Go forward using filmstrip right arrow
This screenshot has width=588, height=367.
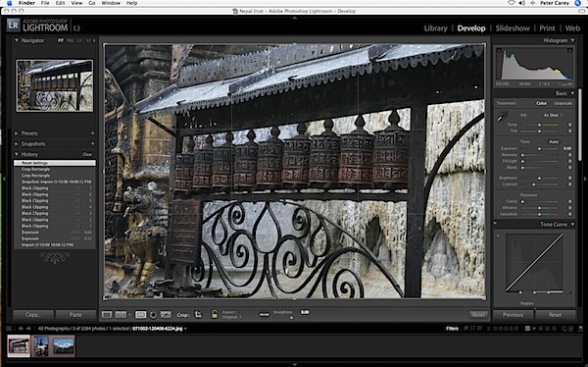28,329
